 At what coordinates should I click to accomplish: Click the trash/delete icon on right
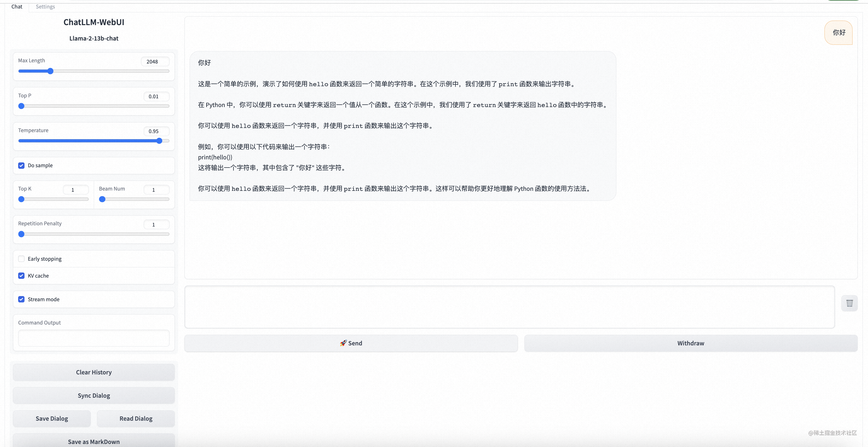point(849,303)
